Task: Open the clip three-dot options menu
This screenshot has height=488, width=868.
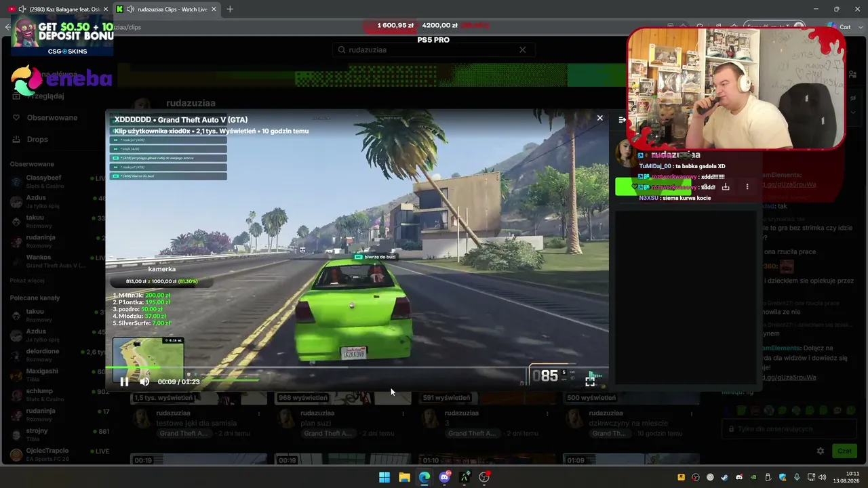Action: [x=747, y=186]
